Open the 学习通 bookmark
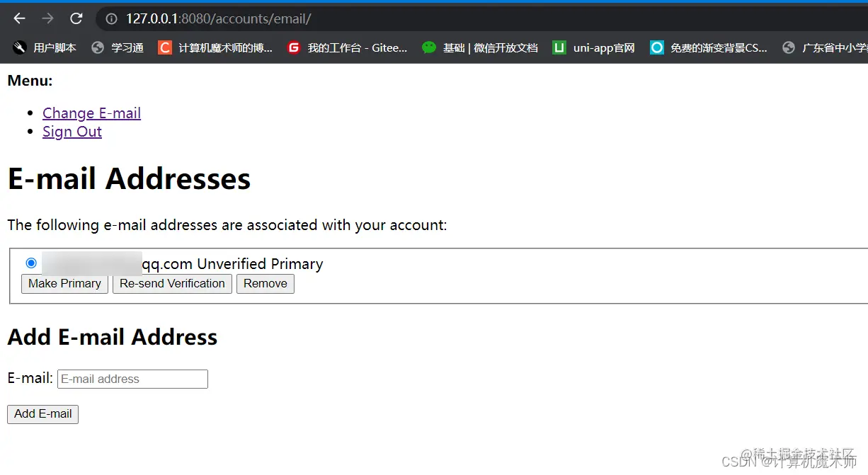 [x=118, y=47]
